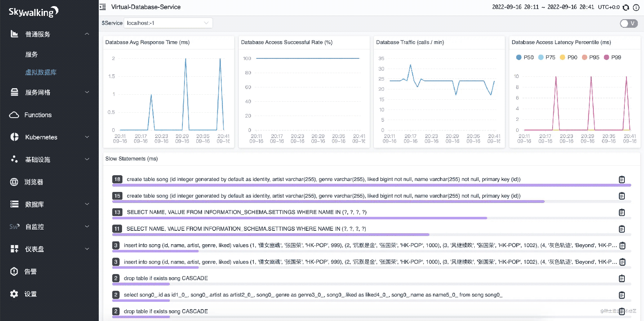Image resolution: width=644 pixels, height=321 pixels.
Task: Open the 服务 menu item
Action: click(31, 54)
